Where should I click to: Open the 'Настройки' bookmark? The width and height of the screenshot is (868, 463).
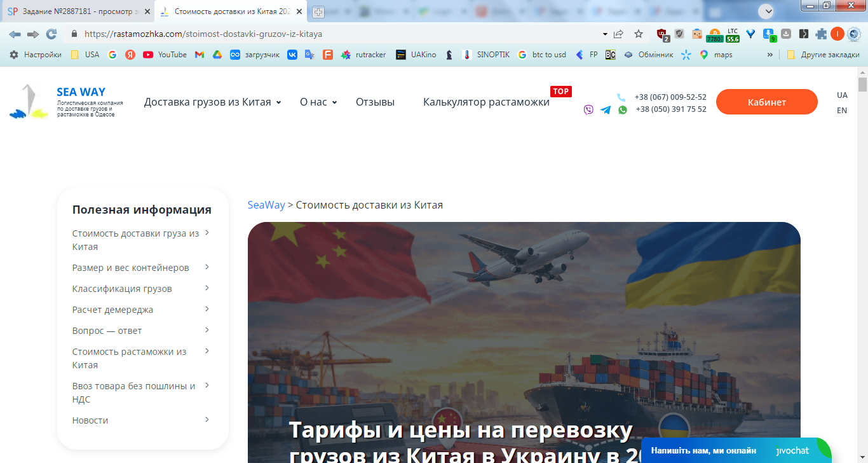36,55
